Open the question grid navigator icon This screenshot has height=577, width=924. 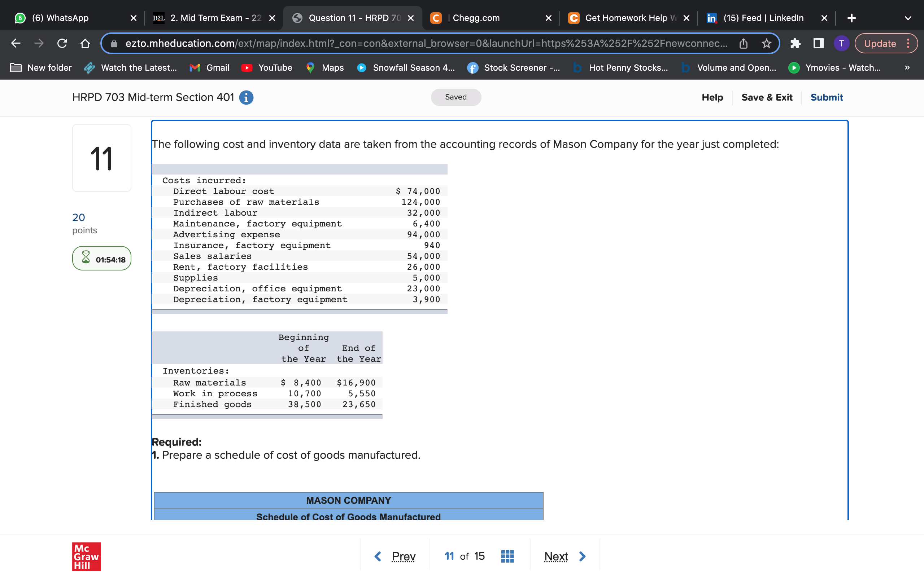507,556
